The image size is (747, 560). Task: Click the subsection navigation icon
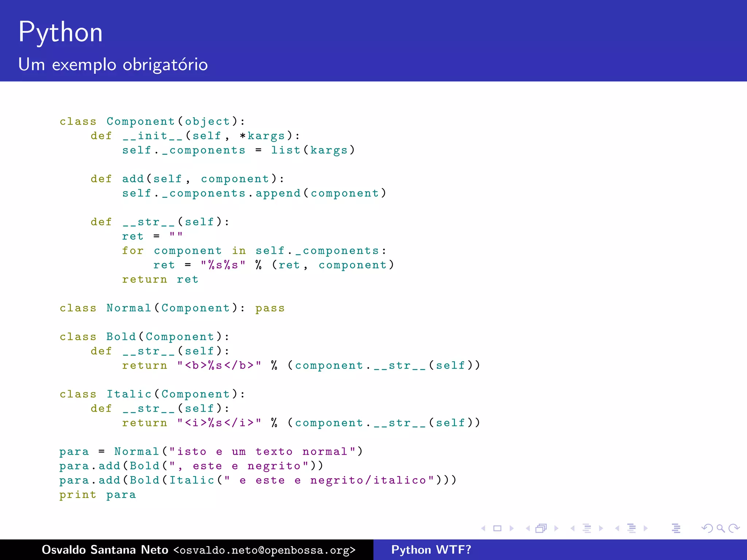click(587, 528)
